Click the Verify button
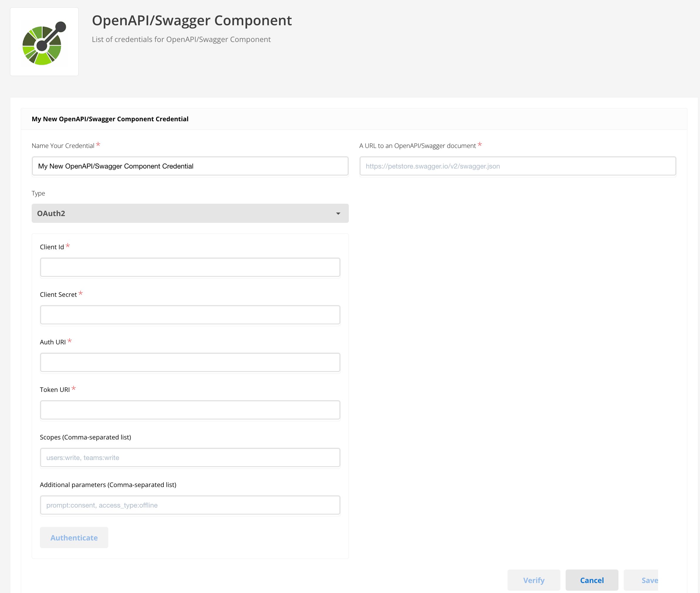Viewport: 700px width, 593px height. [534, 580]
